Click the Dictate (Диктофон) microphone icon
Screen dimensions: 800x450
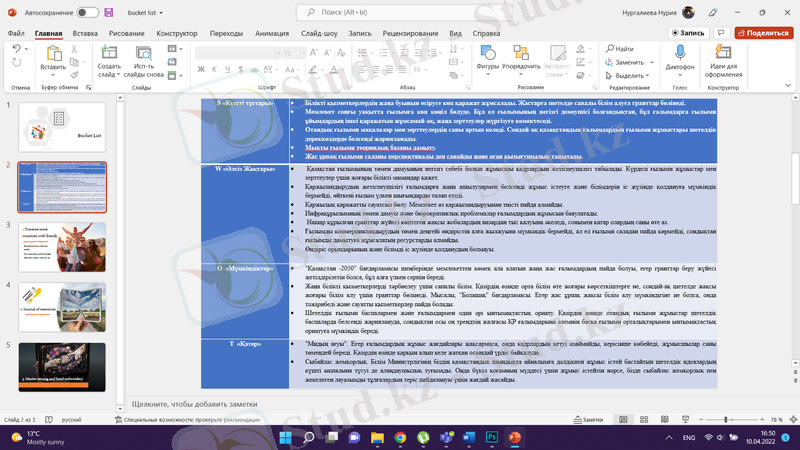coord(680,55)
